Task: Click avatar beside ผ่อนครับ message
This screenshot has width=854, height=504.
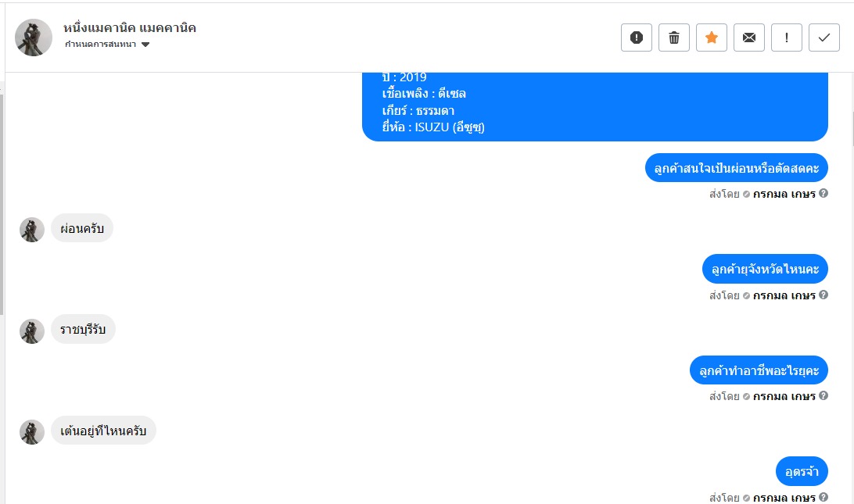Action: coord(32,230)
